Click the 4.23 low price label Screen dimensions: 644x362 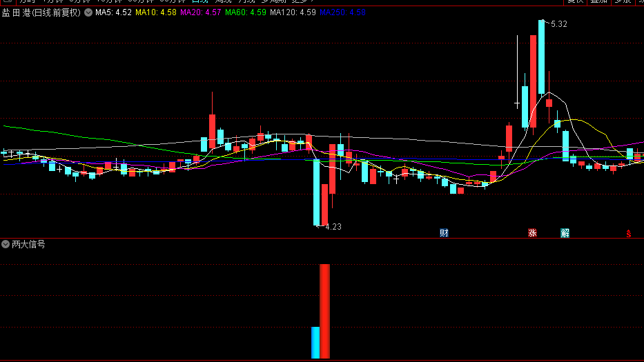[333, 227]
